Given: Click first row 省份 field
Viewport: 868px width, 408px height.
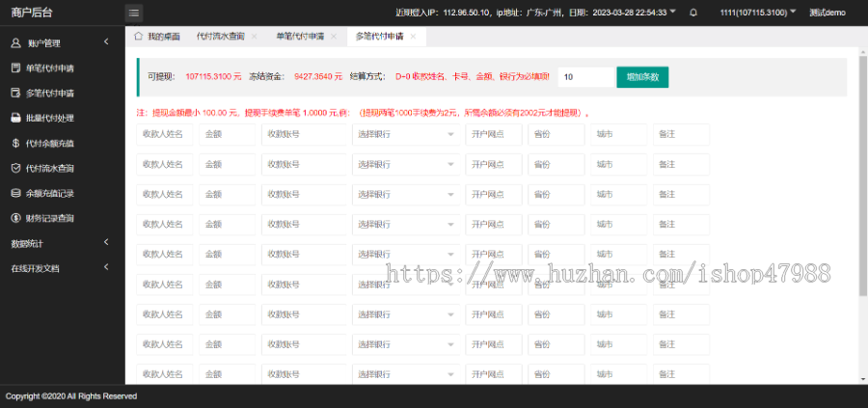Looking at the screenshot, I should (556, 134).
